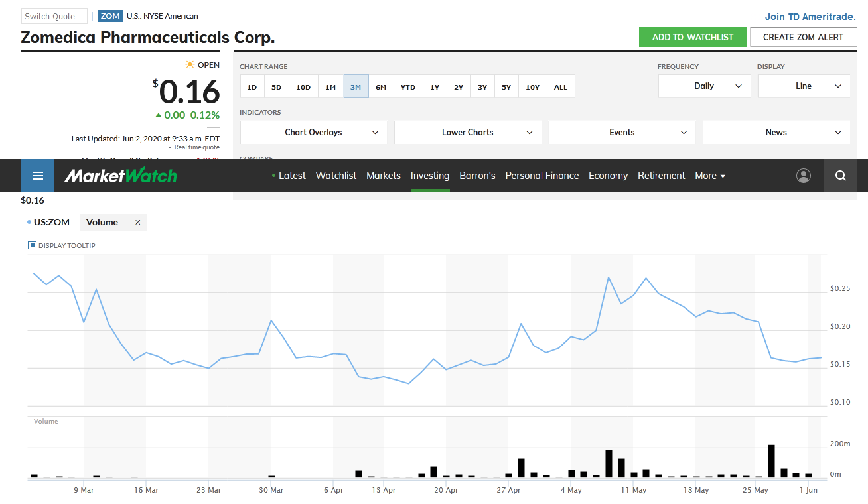Select the 5D chart range
The width and height of the screenshot is (868, 504).
point(277,87)
